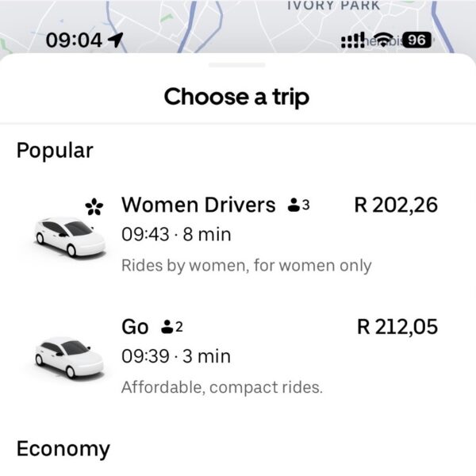This screenshot has height=476, width=476.
Task: Tap the R 212,05 fare price
Action: pyautogui.click(x=395, y=326)
